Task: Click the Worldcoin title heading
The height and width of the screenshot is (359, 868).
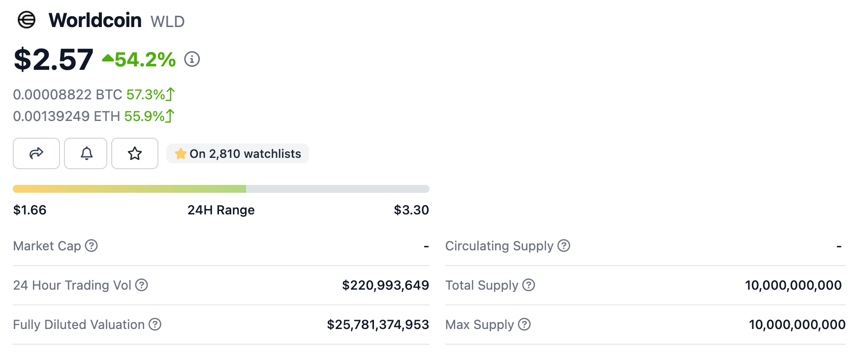Action: (95, 20)
